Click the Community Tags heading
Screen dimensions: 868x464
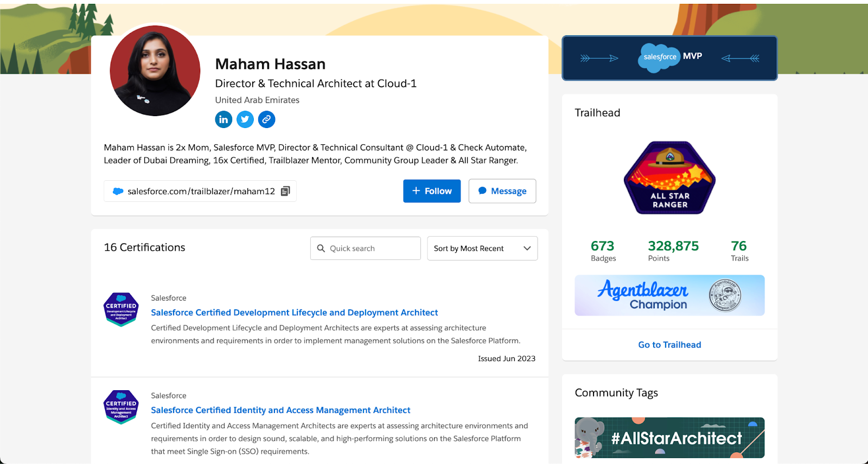pyautogui.click(x=616, y=393)
